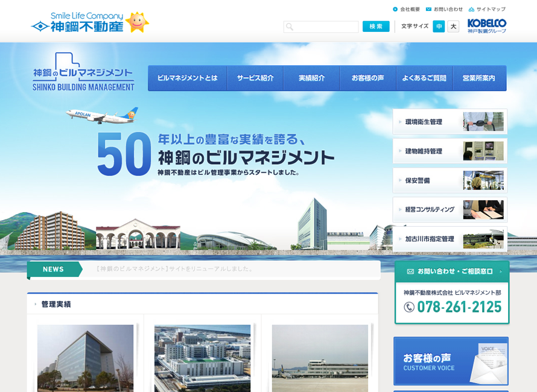Focus the site search input field
This screenshot has width=537, height=392.
click(x=321, y=27)
